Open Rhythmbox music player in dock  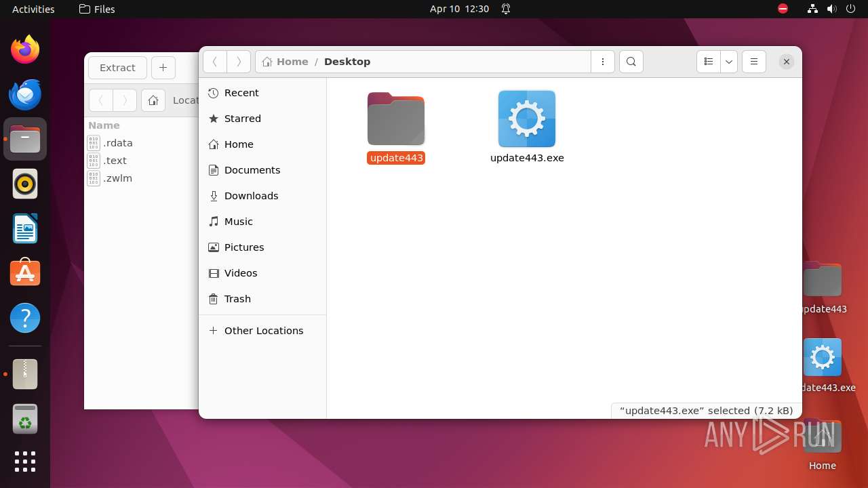[25, 184]
